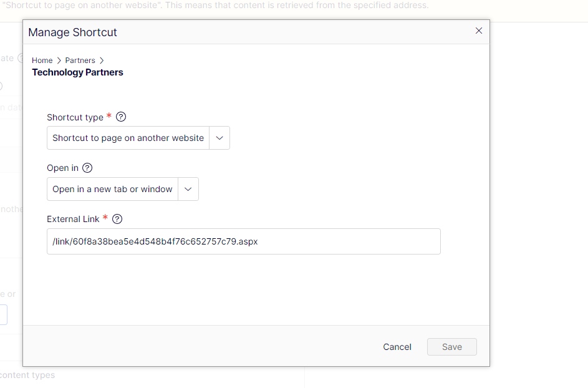Click the chevron after Home breadcrumb
This screenshot has width=588, height=388.
click(x=59, y=61)
